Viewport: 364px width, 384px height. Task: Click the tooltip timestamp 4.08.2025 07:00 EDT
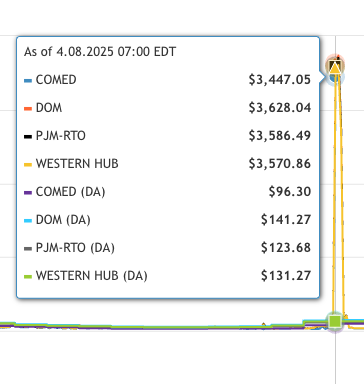pos(116,52)
